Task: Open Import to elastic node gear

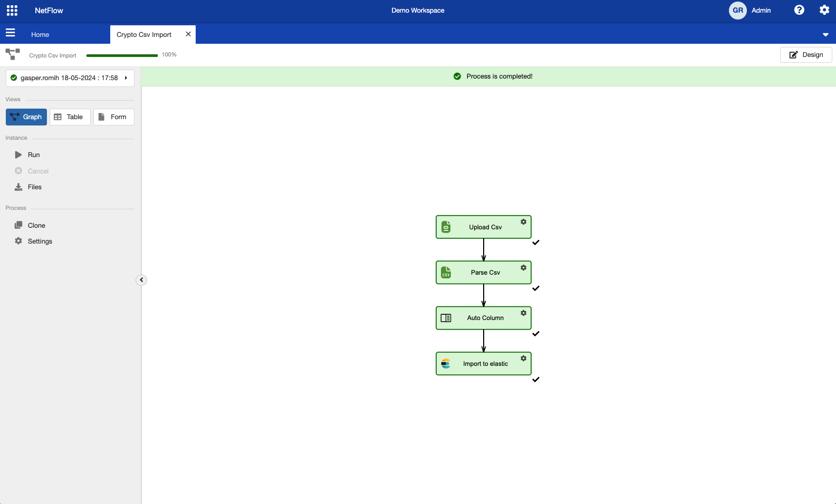Action: 523,358
